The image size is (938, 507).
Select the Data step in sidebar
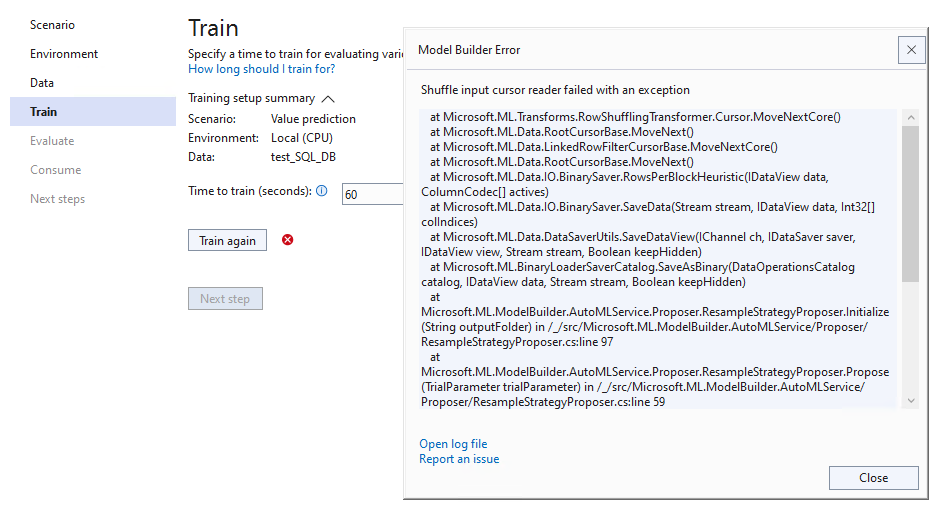[x=42, y=83]
